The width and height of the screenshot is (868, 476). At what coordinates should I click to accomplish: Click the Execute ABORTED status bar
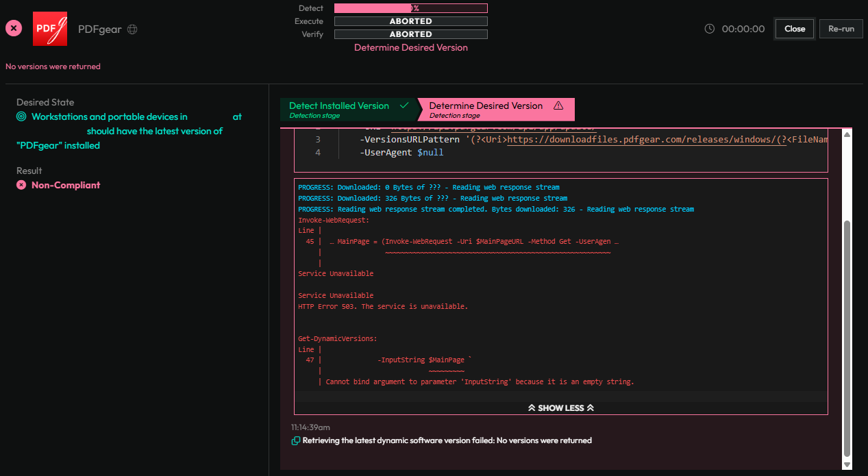410,21
